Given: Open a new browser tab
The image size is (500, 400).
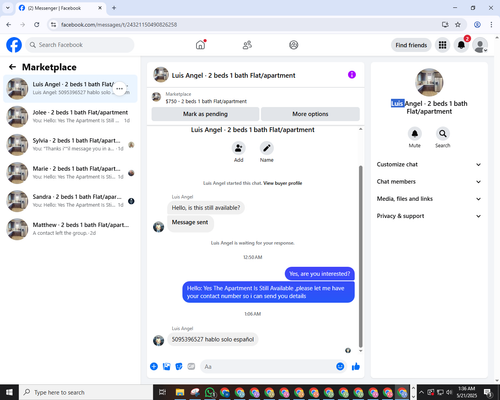Looking at the screenshot, I should coord(114,8).
